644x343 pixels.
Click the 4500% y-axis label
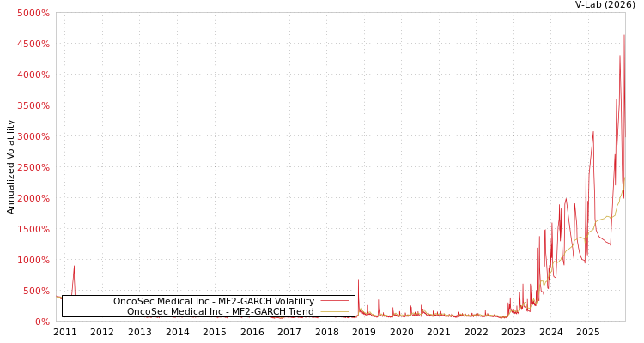click(x=33, y=44)
